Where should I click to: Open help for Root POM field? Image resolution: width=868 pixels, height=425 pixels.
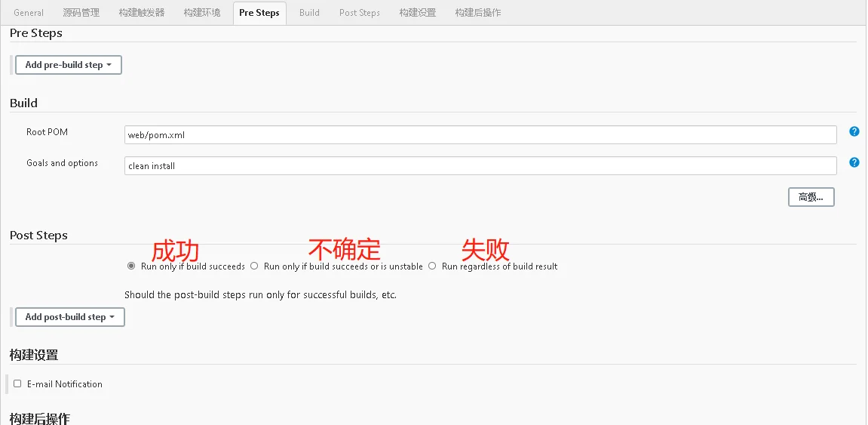[x=854, y=131]
